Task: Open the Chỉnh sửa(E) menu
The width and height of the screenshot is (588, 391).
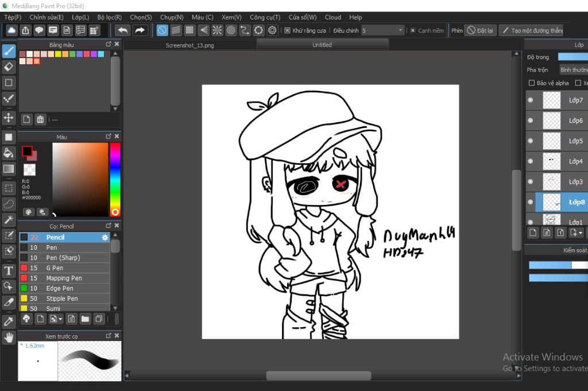Action: point(47,17)
